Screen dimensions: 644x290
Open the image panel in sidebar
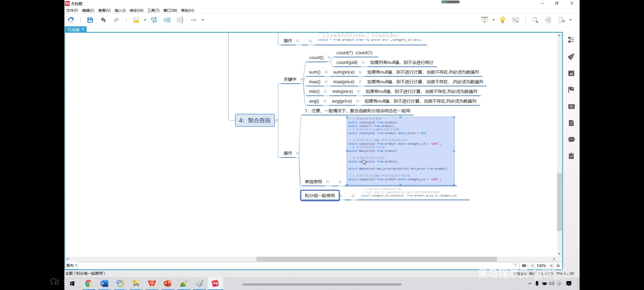point(571,73)
